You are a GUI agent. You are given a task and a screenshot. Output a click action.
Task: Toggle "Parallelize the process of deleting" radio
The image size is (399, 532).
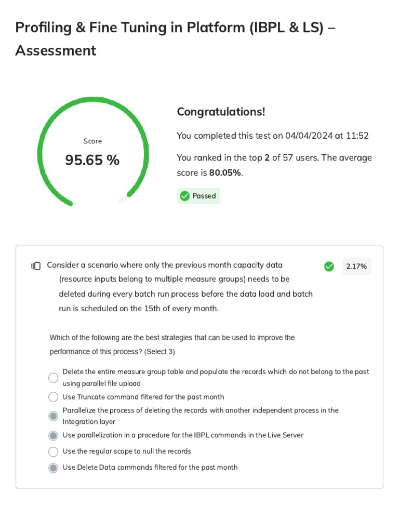[53, 416]
